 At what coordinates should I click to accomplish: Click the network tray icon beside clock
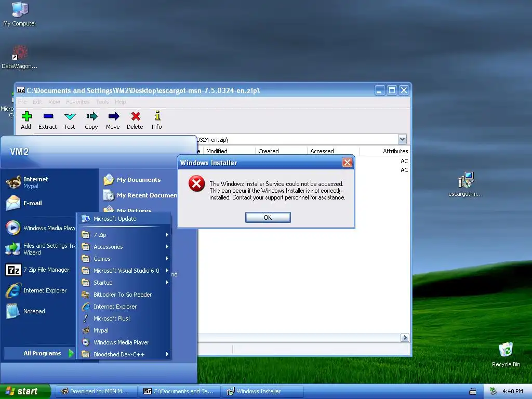(493, 391)
